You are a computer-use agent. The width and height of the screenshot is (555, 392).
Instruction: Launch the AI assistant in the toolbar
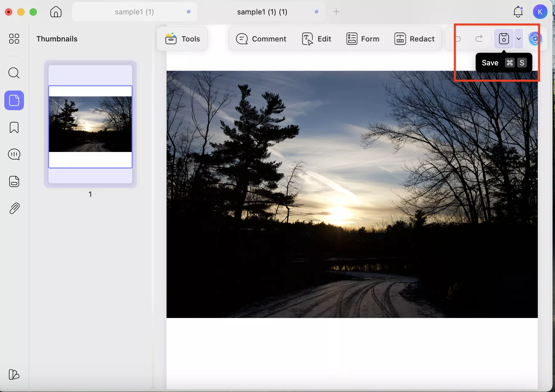click(535, 39)
